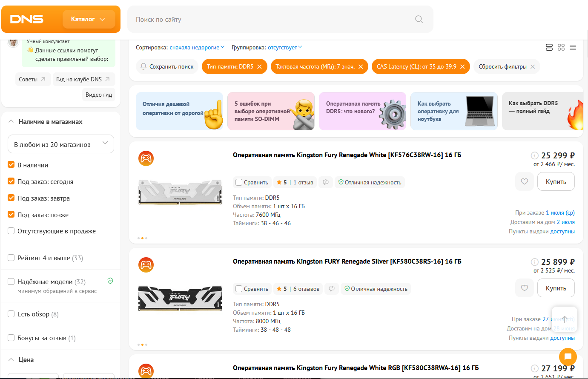The image size is (588, 379).
Task: Remove the DDR5 memory type filter
Action: [259, 66]
